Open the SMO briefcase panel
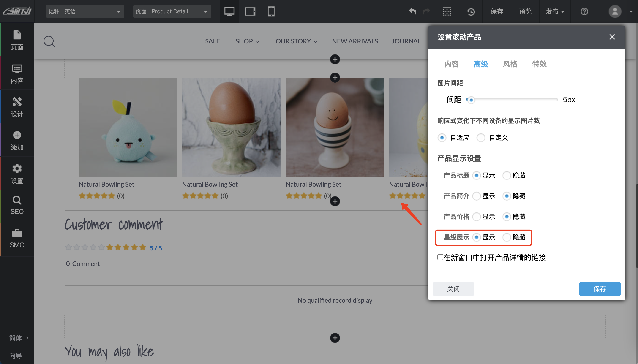Screen dimensions: 638x364 coord(17,239)
